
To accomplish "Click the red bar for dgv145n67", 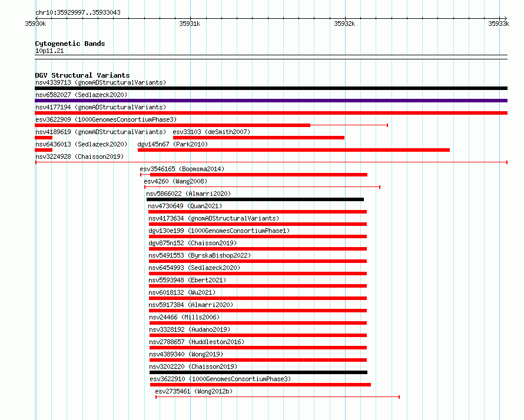I will pyautogui.click(x=294, y=150).
